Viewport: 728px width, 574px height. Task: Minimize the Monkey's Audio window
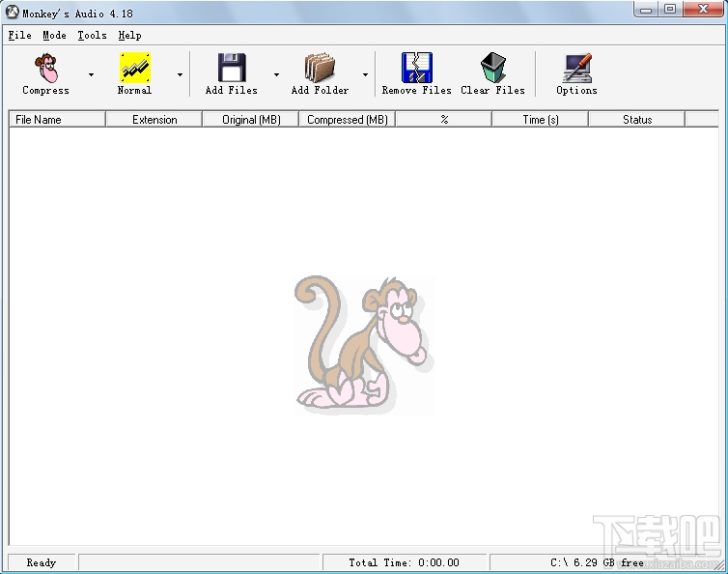[646, 10]
